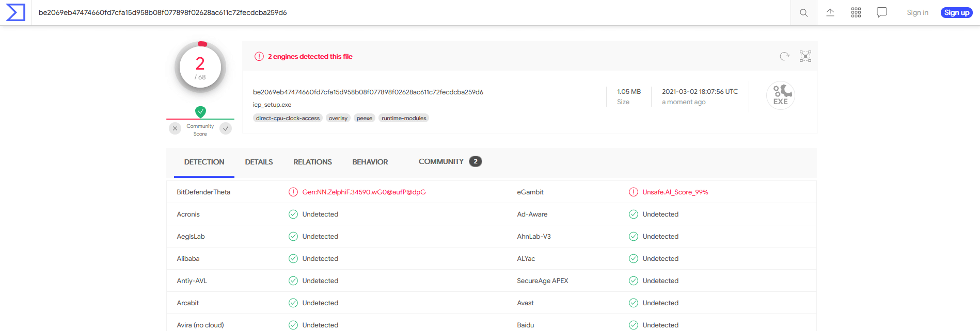Image resolution: width=980 pixels, height=331 pixels.
Task: Click the hash search input field
Action: click(411, 12)
